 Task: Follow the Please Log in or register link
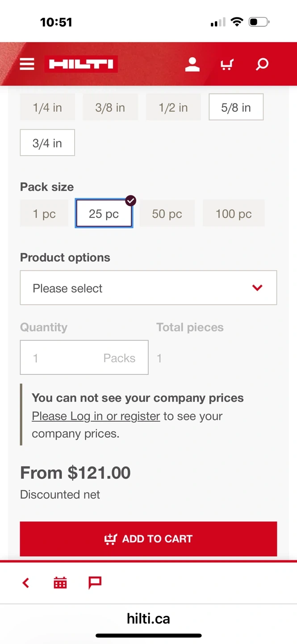coord(96,416)
